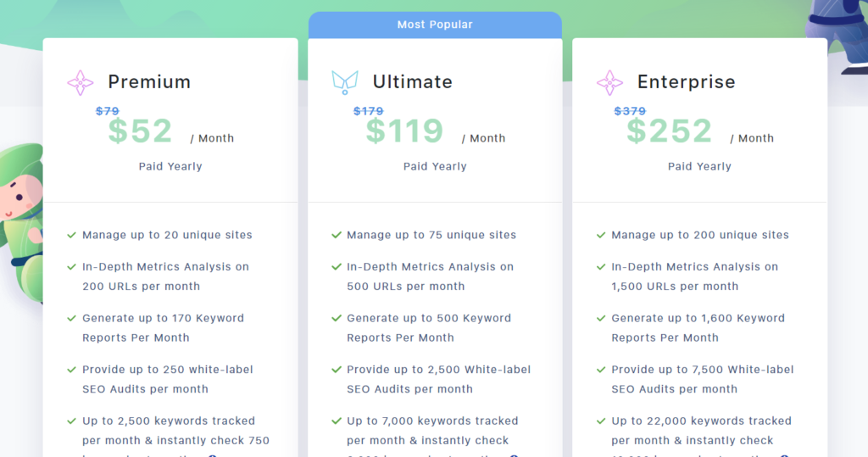Click the $52 Premium monthly price
Screen dimensions: 868x457
click(x=140, y=131)
